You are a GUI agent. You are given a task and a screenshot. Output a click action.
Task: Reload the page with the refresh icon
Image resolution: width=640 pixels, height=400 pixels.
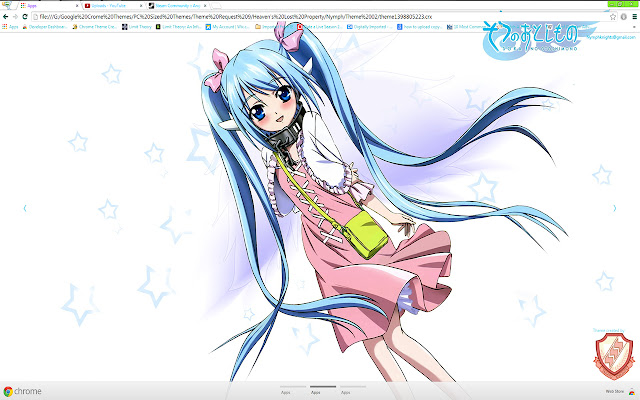[x=25, y=17]
